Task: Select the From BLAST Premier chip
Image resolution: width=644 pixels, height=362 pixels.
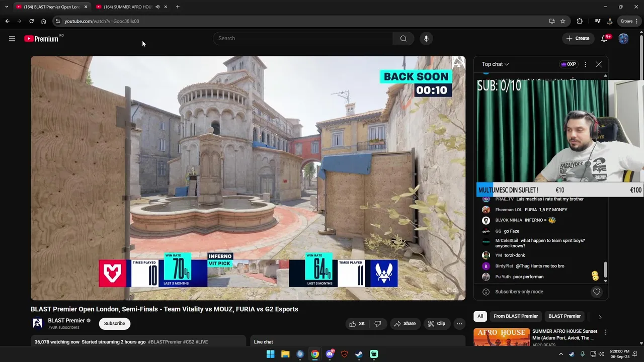Action: (516, 316)
